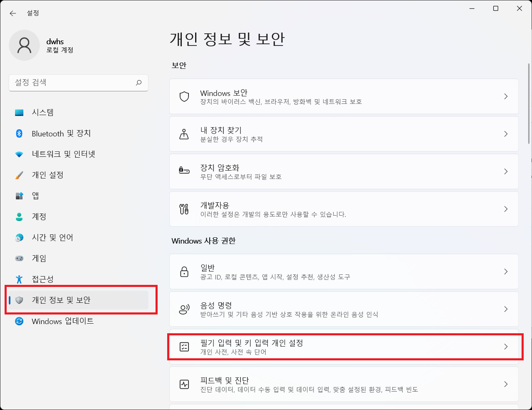Open 일반 Windows 사용 권한 title
The image size is (532, 410).
point(208,268)
